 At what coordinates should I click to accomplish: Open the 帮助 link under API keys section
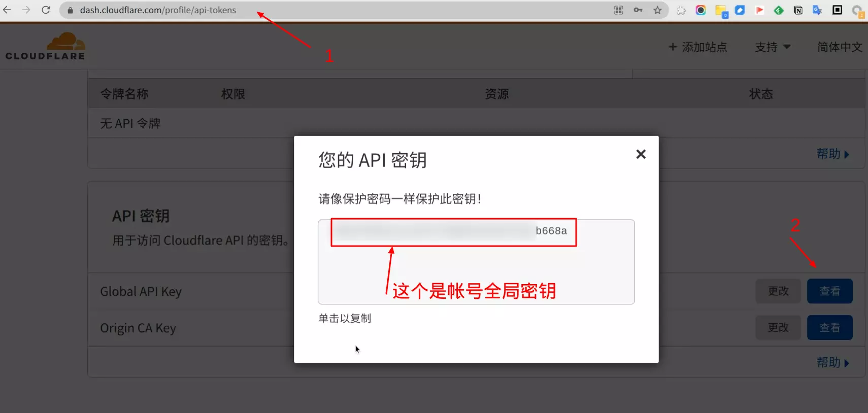pyautogui.click(x=832, y=362)
